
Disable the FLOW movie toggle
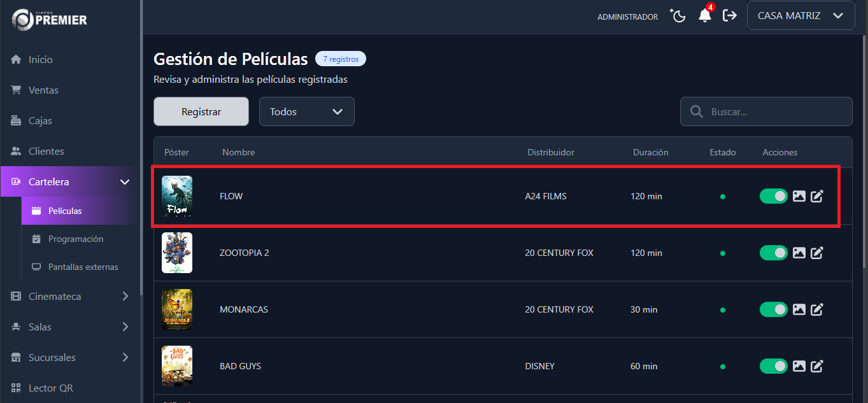tap(773, 196)
